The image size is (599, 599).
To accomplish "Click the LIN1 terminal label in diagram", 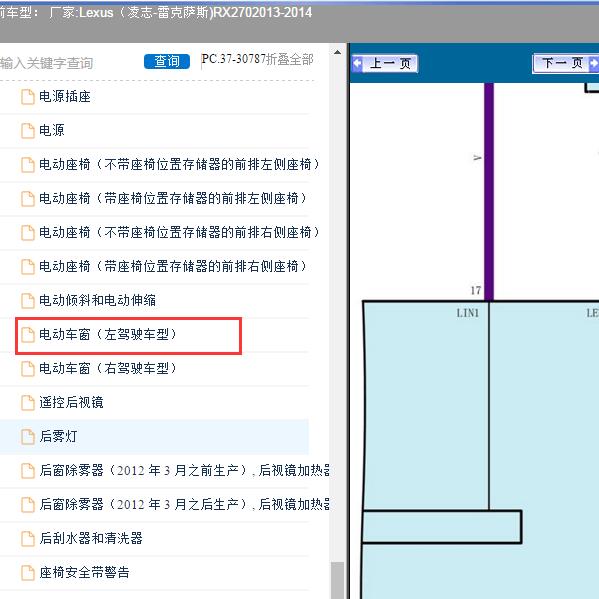I will tap(468, 313).
